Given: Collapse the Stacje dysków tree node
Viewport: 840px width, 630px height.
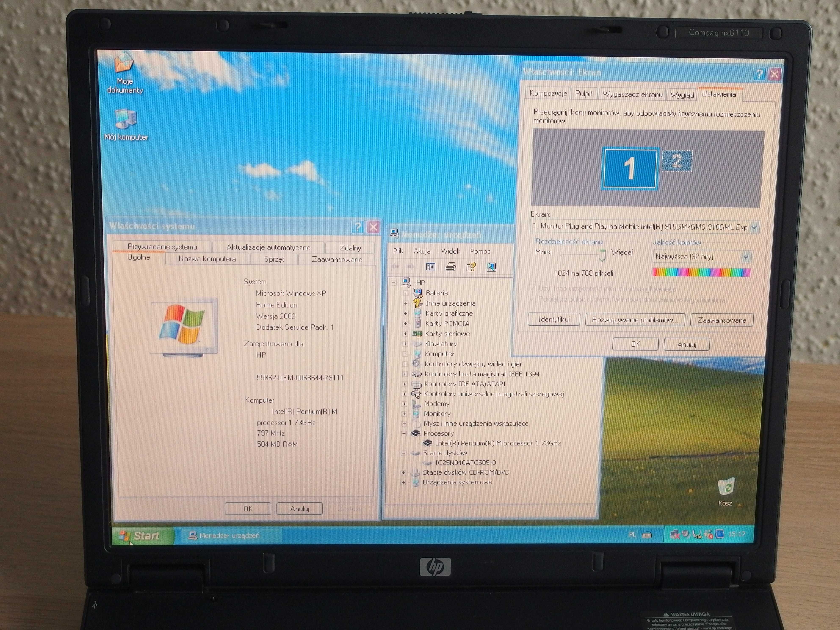Looking at the screenshot, I should pyautogui.click(x=404, y=453).
